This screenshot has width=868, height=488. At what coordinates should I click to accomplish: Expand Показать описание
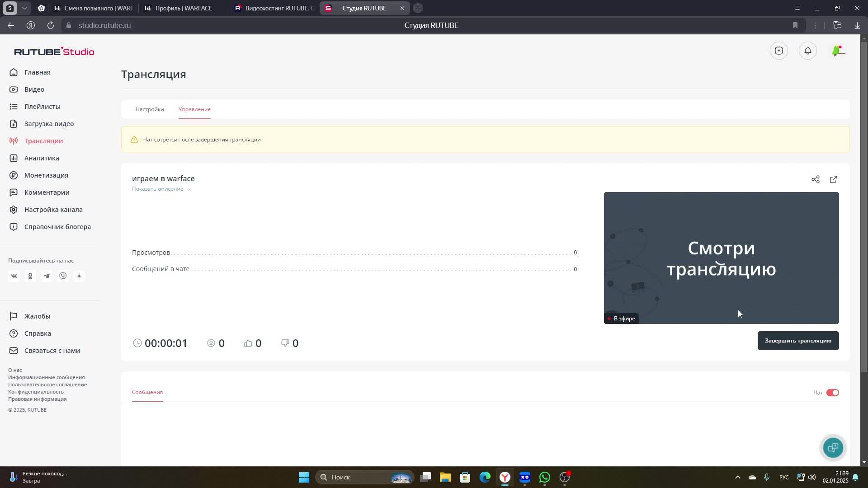(x=161, y=189)
